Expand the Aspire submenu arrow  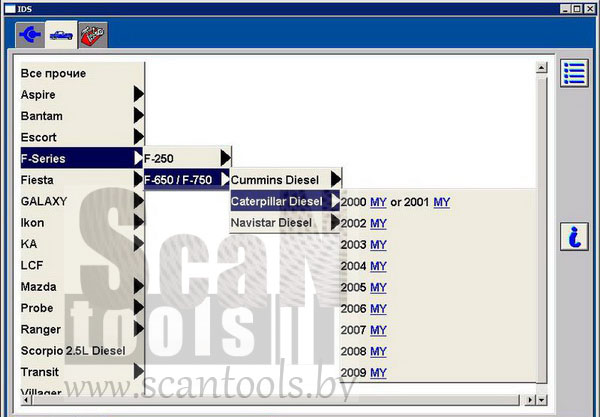pos(139,94)
